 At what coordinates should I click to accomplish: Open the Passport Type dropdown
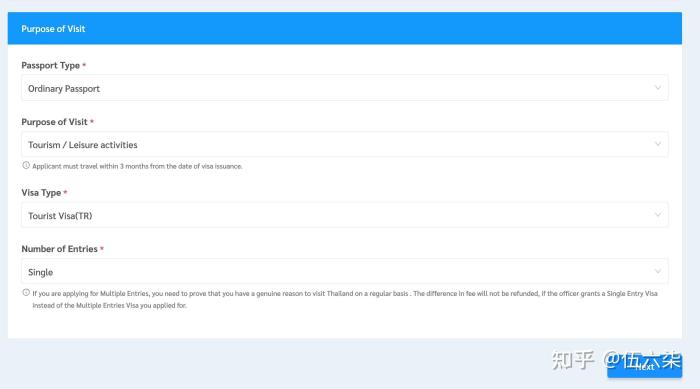pyautogui.click(x=345, y=88)
